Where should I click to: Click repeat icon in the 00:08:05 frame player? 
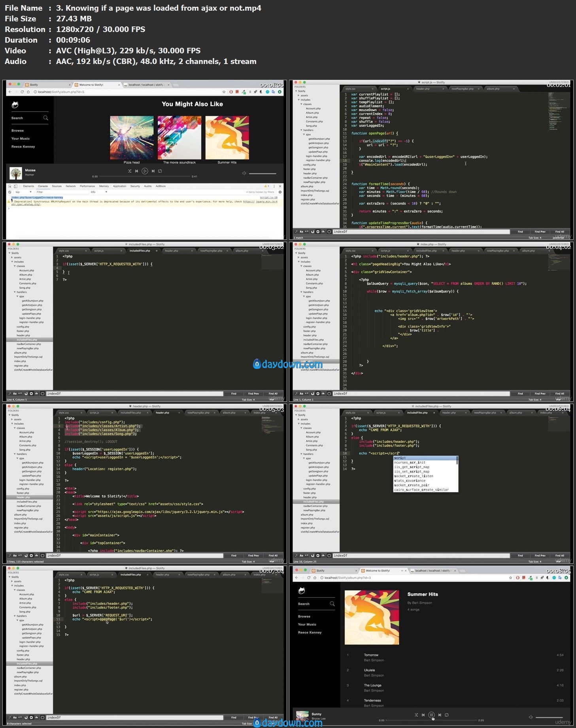tap(447, 715)
